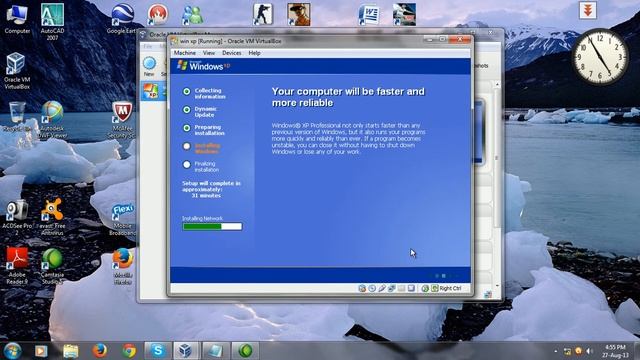Image resolution: width=640 pixels, height=360 pixels.
Task: Click the hard disk activity icon in VM status bar
Action: click(362, 288)
